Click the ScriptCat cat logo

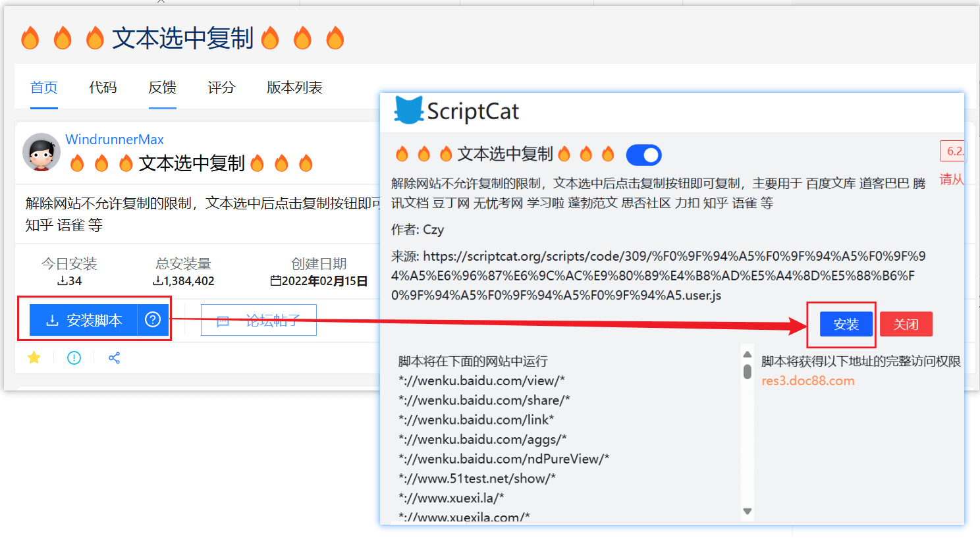tap(410, 110)
